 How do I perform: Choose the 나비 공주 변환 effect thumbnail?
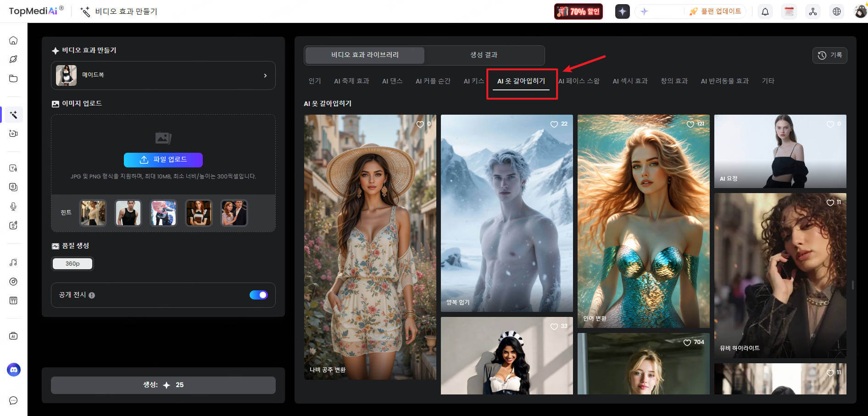pos(370,247)
